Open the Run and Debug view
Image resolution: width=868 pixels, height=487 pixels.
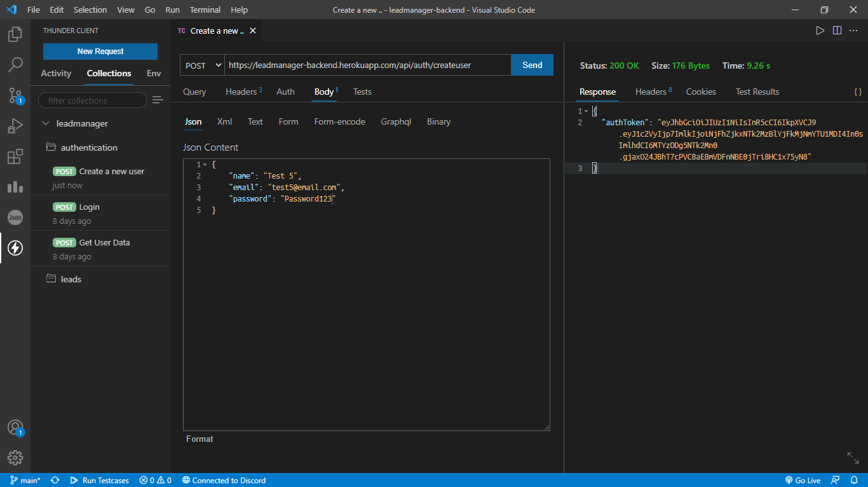(15, 126)
